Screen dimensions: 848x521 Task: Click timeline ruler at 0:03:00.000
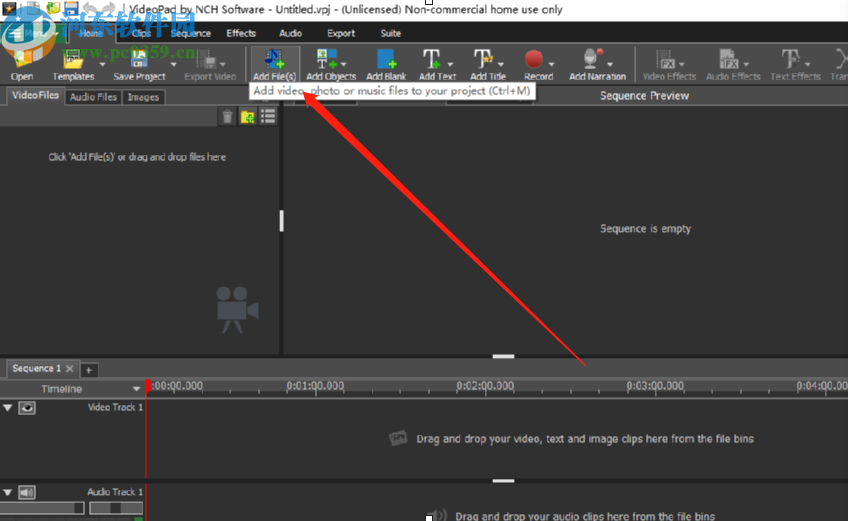(655, 386)
